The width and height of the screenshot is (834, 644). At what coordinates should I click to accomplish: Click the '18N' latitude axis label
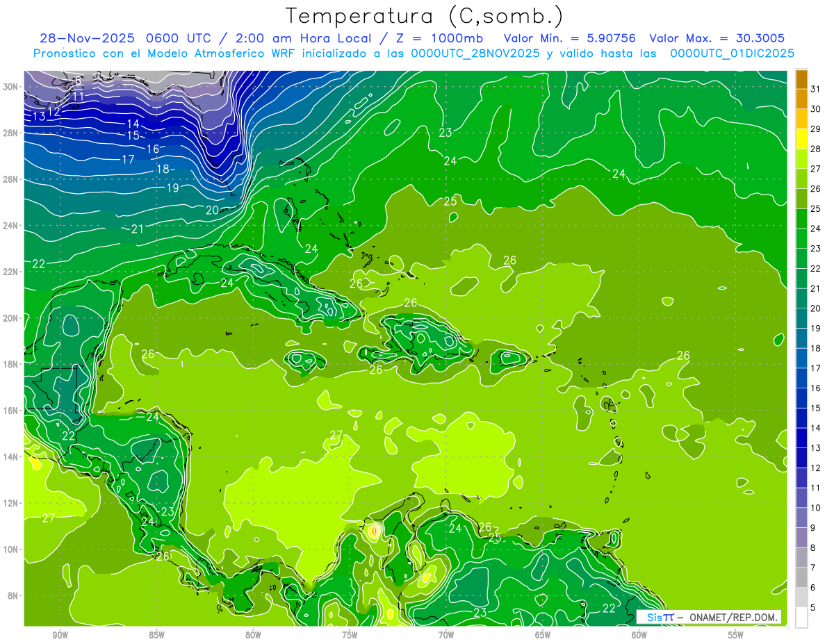[11, 364]
